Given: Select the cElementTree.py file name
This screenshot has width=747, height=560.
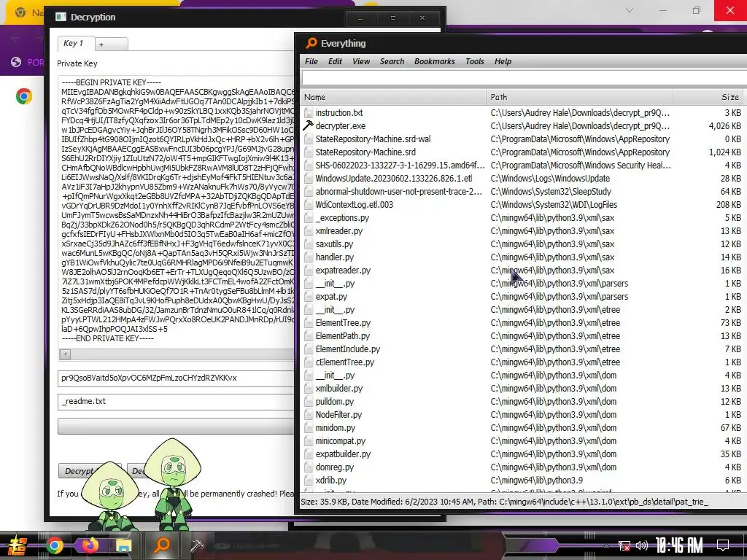Looking at the screenshot, I should coord(344,362).
